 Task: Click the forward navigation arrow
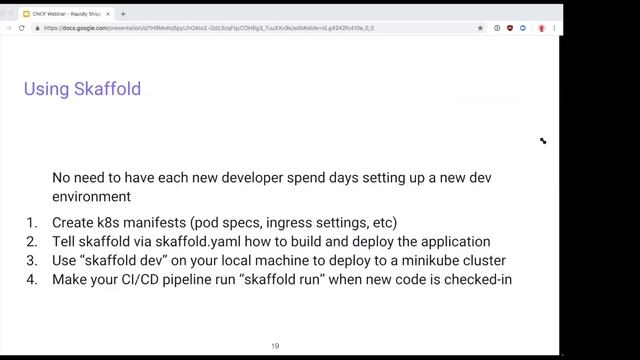pos(9,28)
